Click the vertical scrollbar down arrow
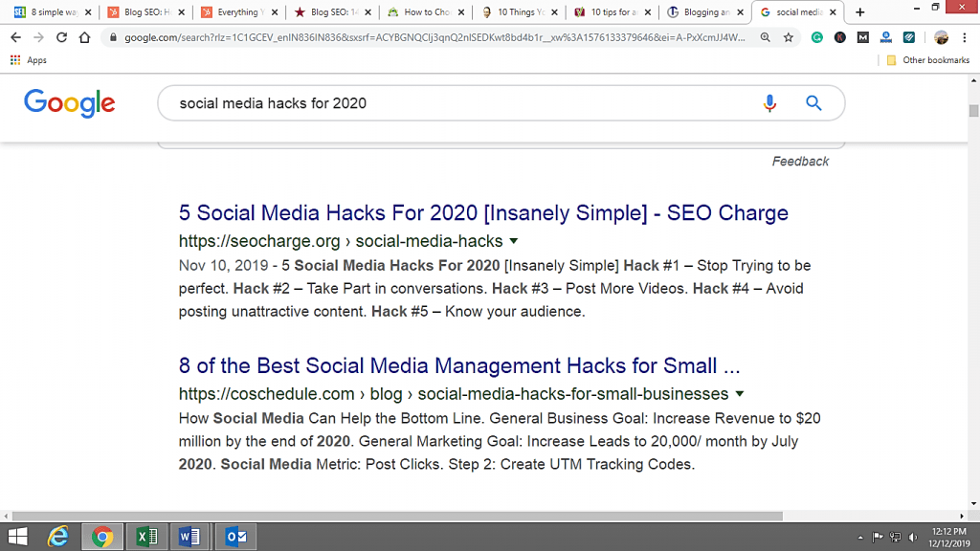The width and height of the screenshot is (980, 551). pyautogui.click(x=973, y=503)
